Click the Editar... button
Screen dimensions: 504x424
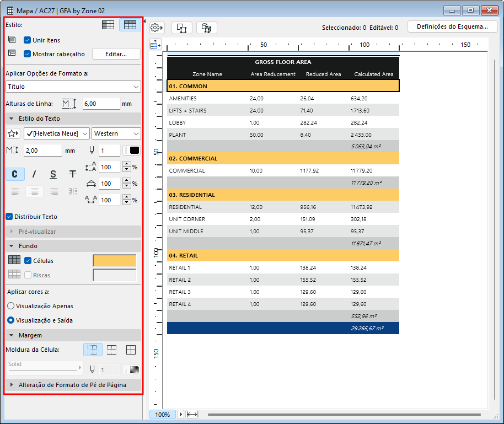116,54
